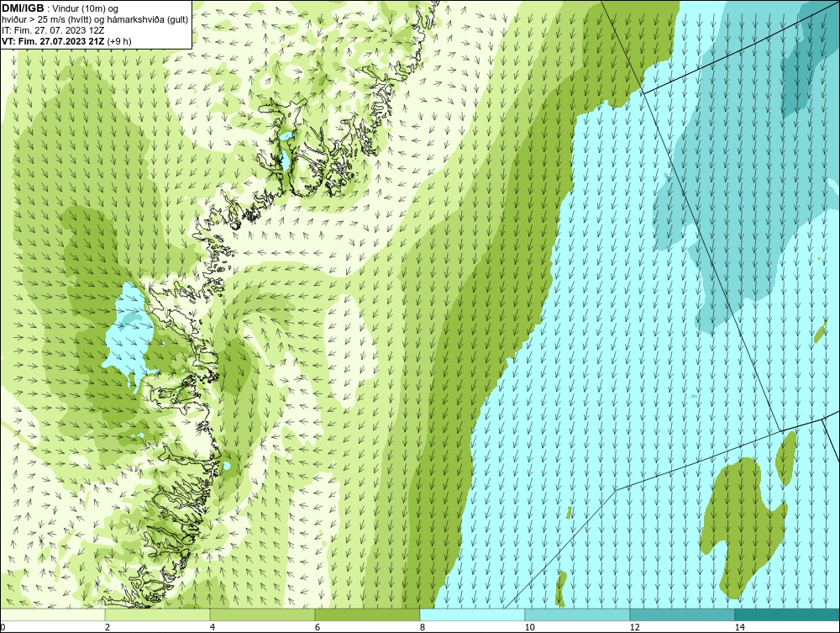Viewport: 840px width, 633px height.
Task: Click the legend label '6'
Action: 318,628
